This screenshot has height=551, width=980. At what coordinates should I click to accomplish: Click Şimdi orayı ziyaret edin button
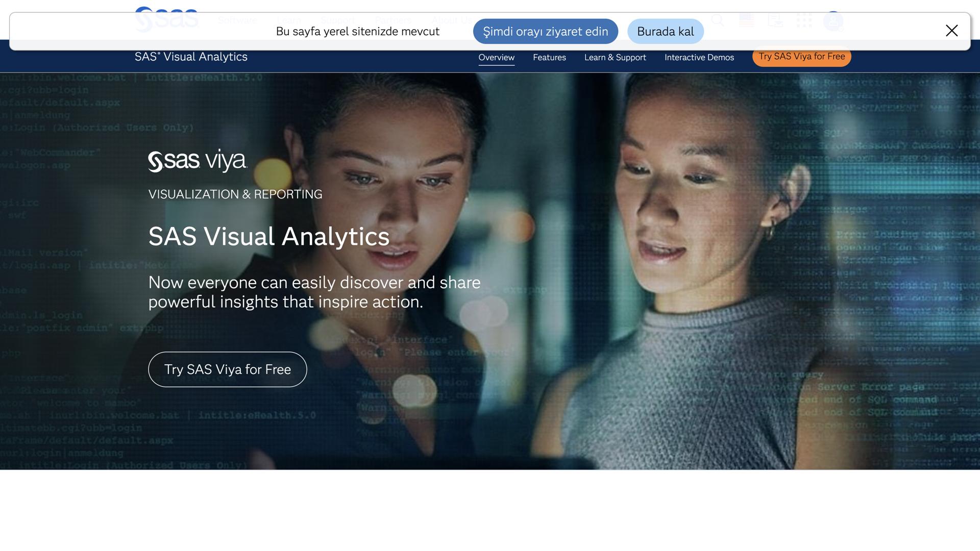[546, 31]
